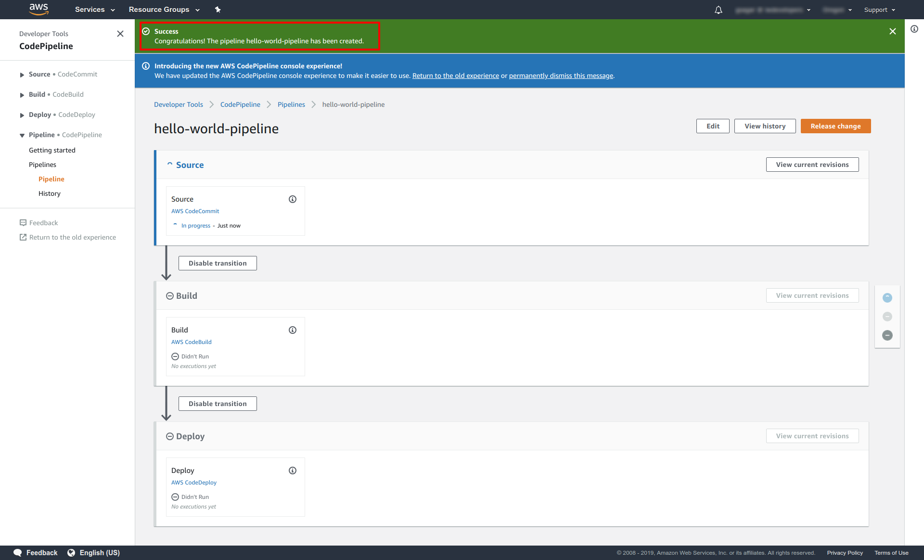924x560 pixels.
Task: Jump to Build stage via light gray indicator
Action: pos(887,317)
